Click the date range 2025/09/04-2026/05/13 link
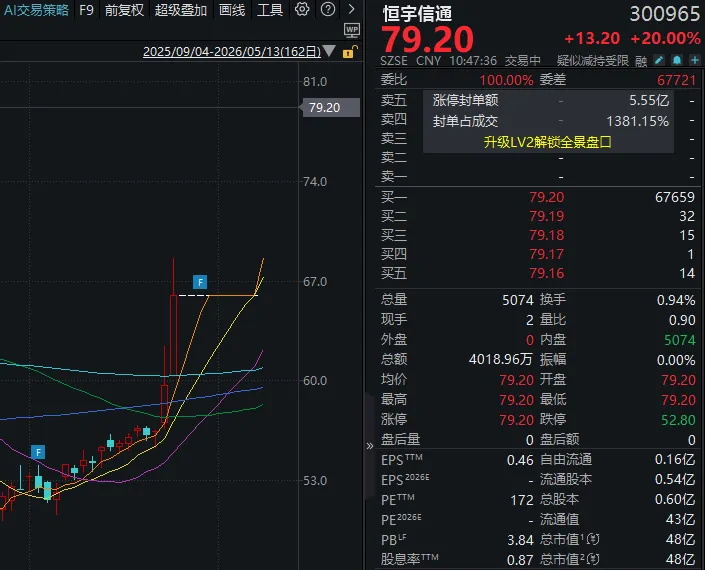 pos(232,52)
